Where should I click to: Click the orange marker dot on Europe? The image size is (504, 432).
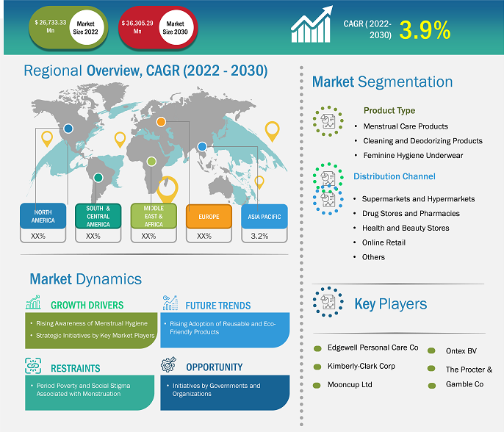(161, 122)
